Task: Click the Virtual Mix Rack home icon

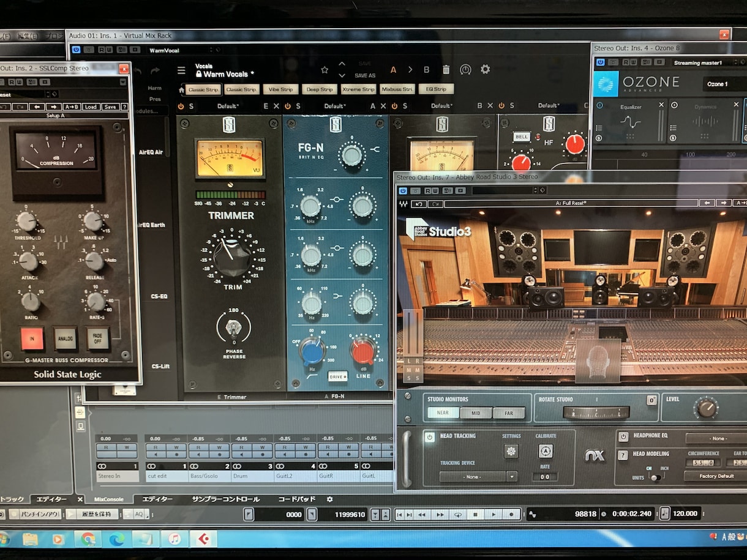Action: [x=181, y=90]
